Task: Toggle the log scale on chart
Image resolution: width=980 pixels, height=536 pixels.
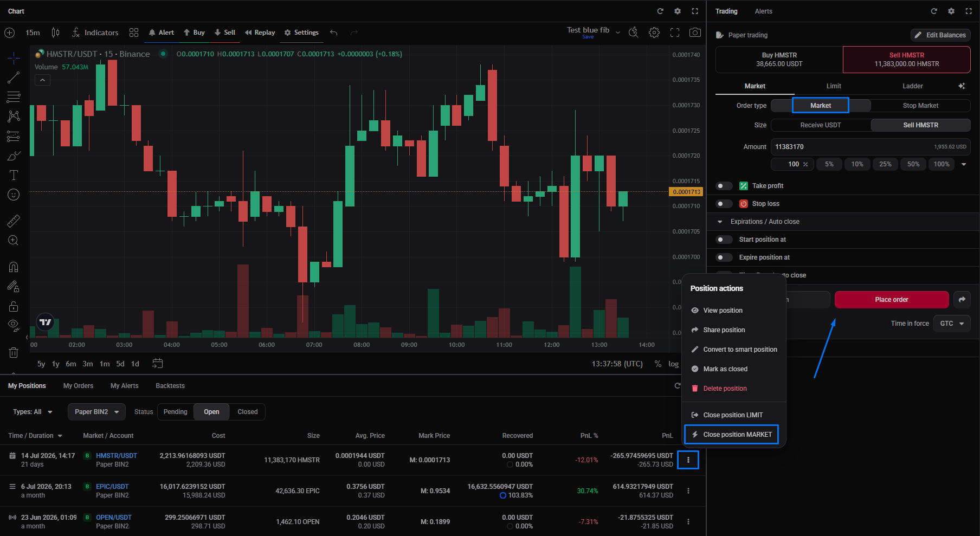Action: (x=673, y=364)
